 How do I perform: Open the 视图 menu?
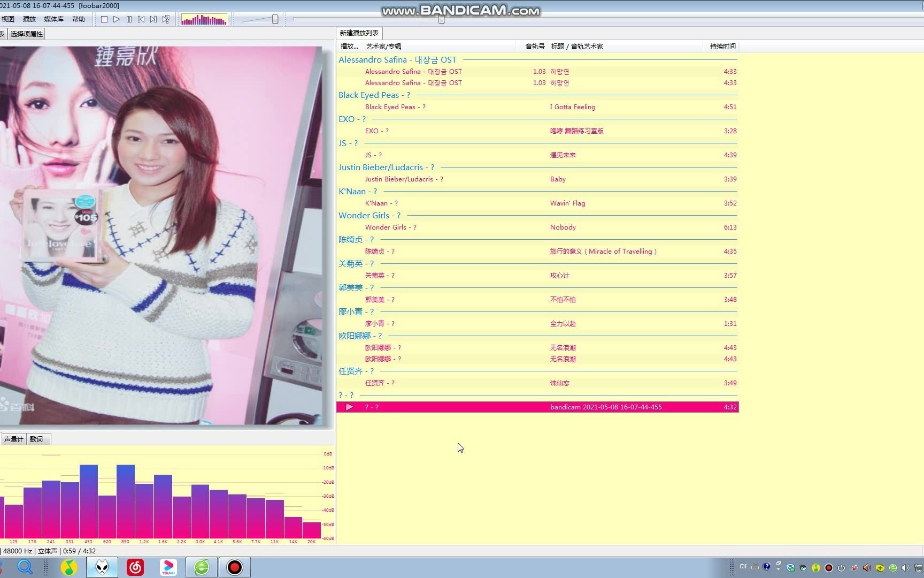click(8, 19)
